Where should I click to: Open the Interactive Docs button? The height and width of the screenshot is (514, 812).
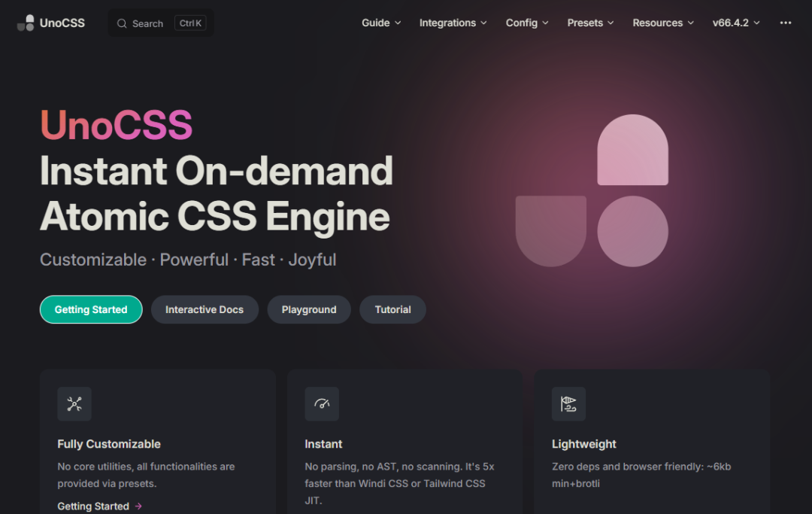coord(205,309)
